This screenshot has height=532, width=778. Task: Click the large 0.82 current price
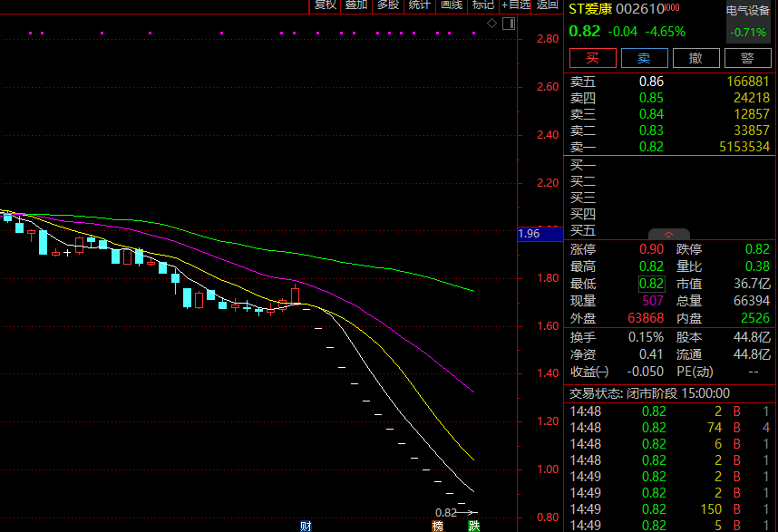(x=585, y=31)
